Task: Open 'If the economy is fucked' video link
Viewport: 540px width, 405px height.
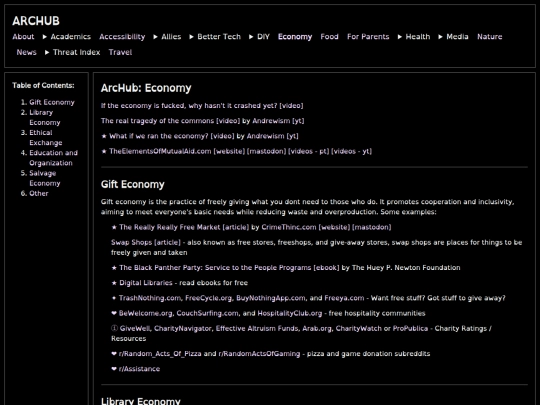Action: (x=202, y=106)
